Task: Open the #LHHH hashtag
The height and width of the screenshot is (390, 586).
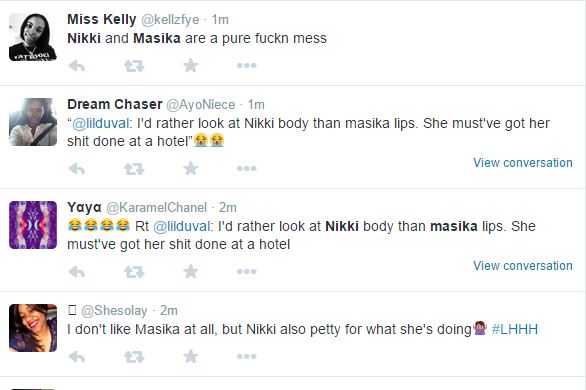Action: 515,329
